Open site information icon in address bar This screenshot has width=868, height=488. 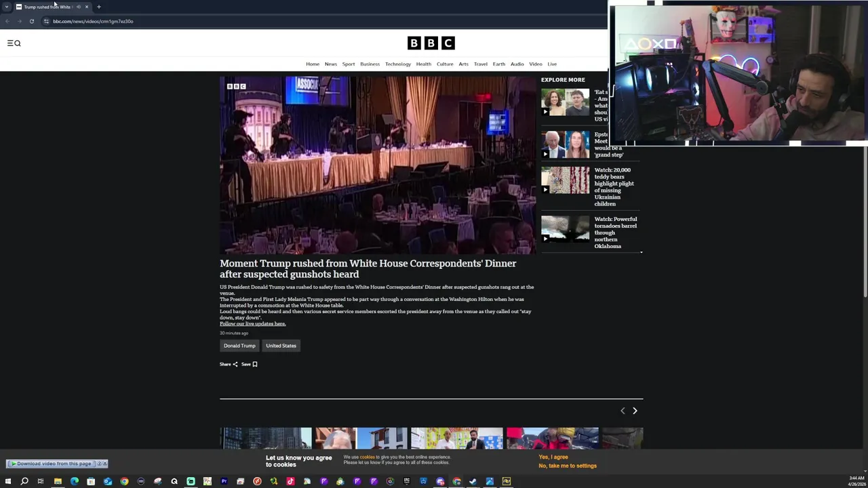click(46, 21)
